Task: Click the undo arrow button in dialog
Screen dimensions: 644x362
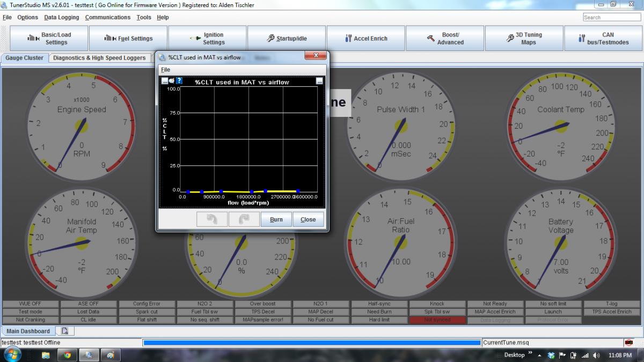Action: click(x=211, y=219)
